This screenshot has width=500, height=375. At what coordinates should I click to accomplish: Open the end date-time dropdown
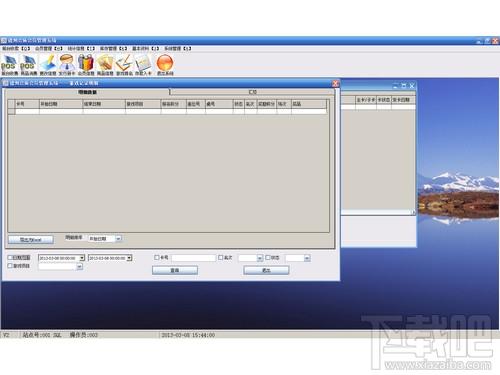pos(129,258)
